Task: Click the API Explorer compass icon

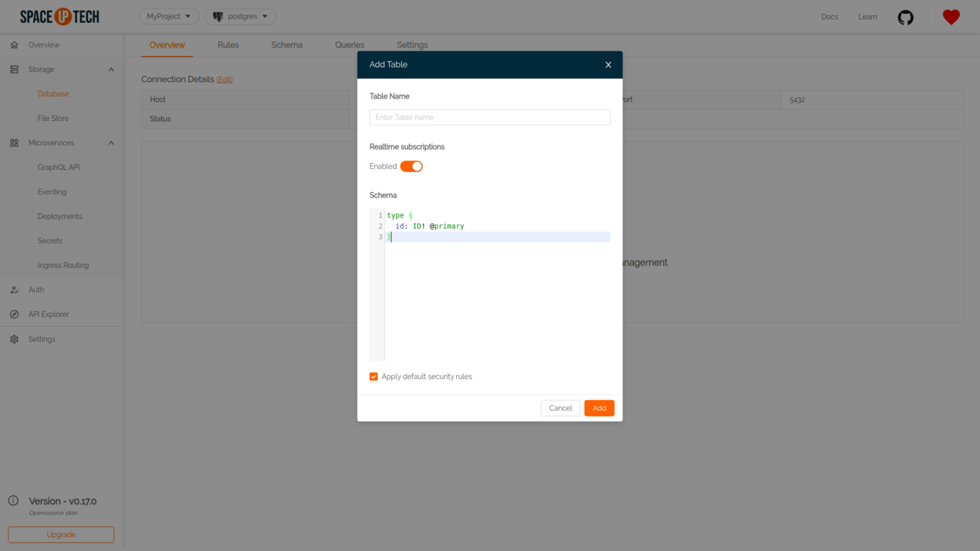Action: tap(14, 315)
